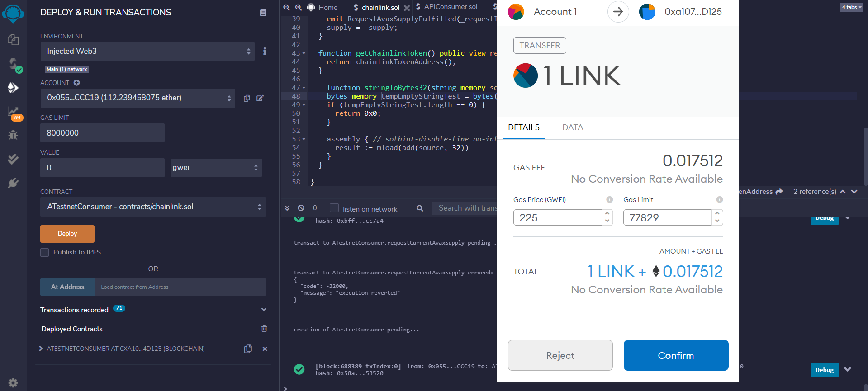Click the At Address button
This screenshot has width=868, height=391.
click(67, 287)
